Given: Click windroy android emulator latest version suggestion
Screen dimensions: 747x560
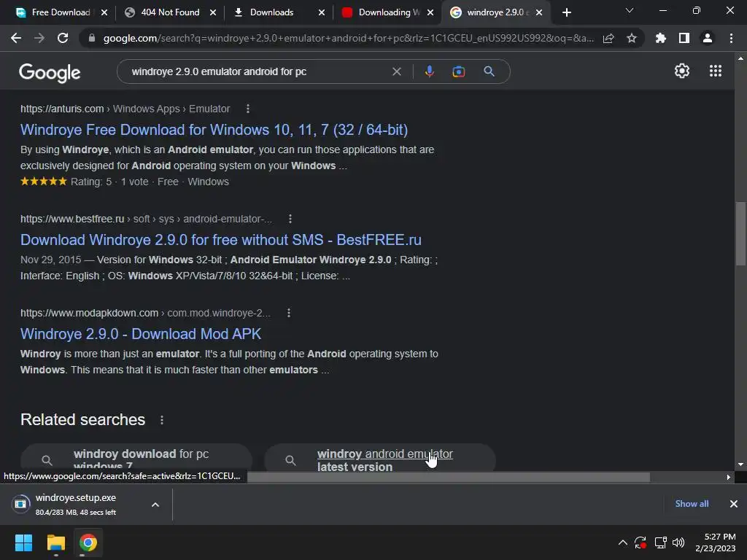Looking at the screenshot, I should coord(379,458).
